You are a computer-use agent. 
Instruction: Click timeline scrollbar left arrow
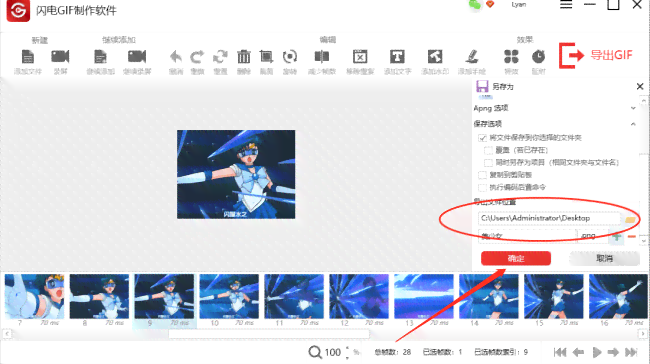point(7,333)
